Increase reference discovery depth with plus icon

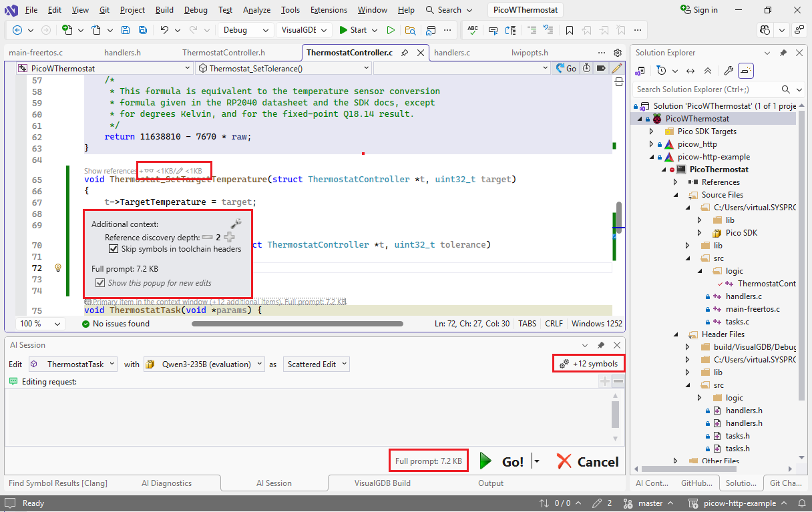pyautogui.click(x=229, y=237)
